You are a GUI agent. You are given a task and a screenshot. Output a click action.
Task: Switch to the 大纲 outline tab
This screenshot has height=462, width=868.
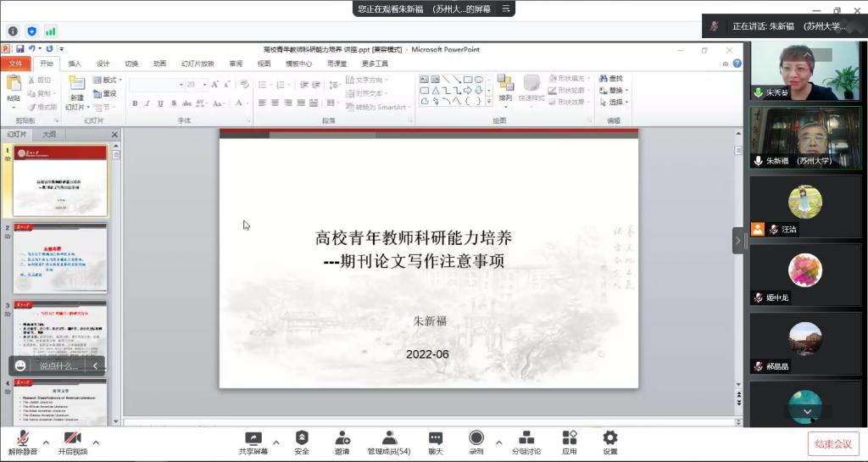point(49,134)
